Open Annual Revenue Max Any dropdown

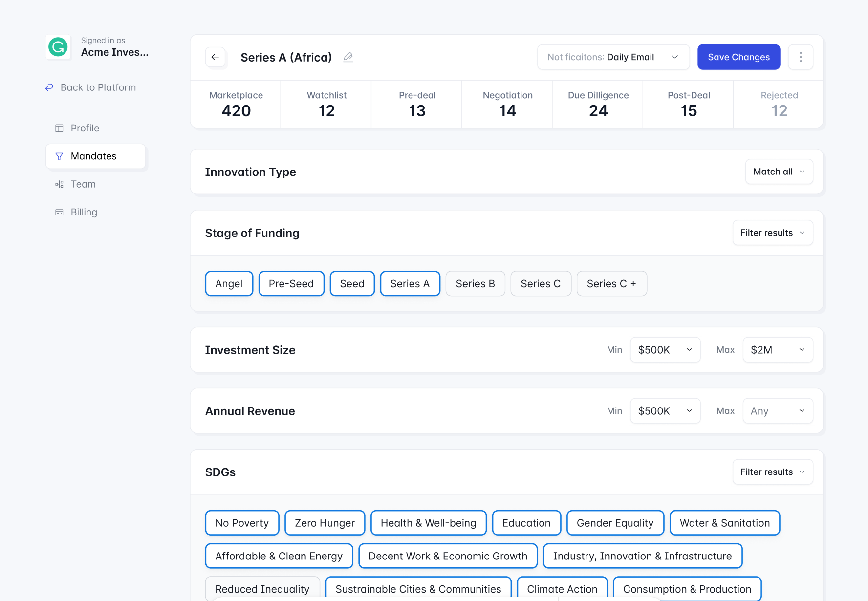[x=777, y=411]
